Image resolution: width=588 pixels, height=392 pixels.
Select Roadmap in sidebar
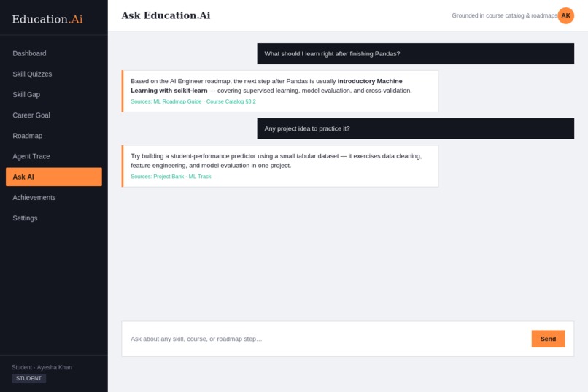[54, 136]
